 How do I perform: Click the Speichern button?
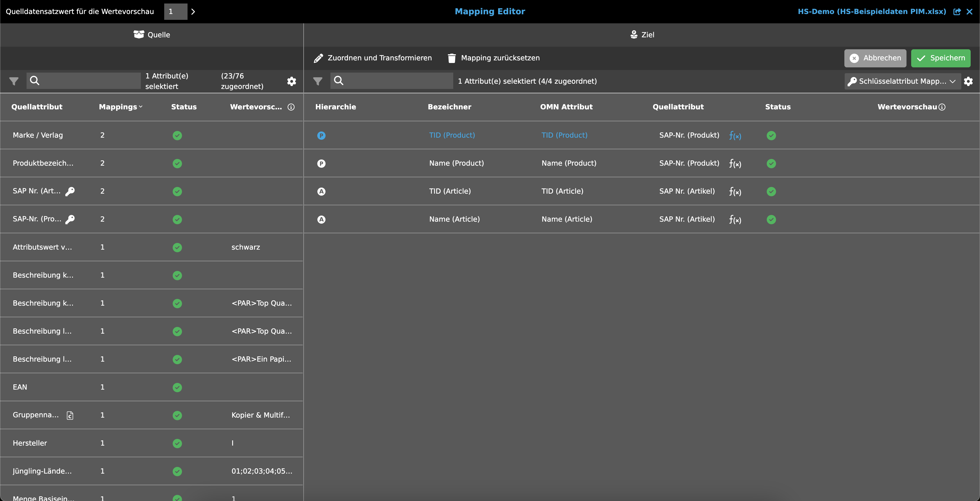(940, 58)
